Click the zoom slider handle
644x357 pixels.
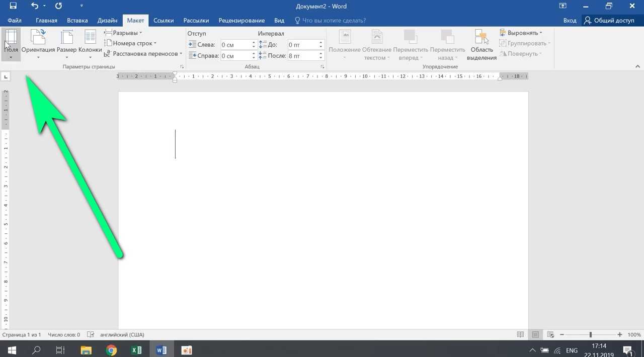(591, 334)
